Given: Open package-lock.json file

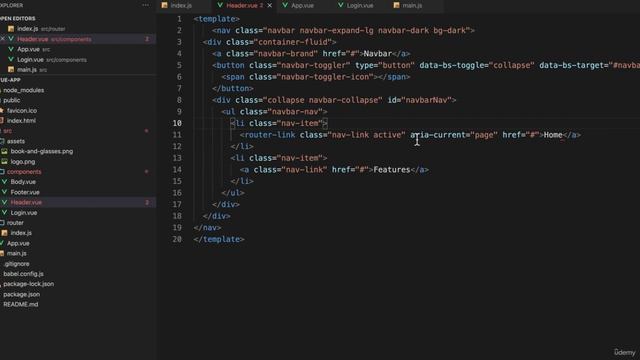Looking at the screenshot, I should [29, 284].
